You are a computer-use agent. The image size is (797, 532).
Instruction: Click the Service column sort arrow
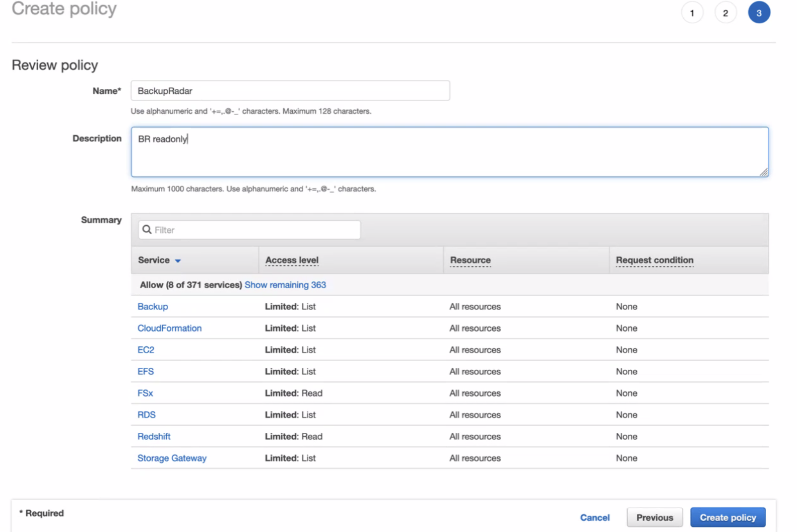pyautogui.click(x=178, y=261)
